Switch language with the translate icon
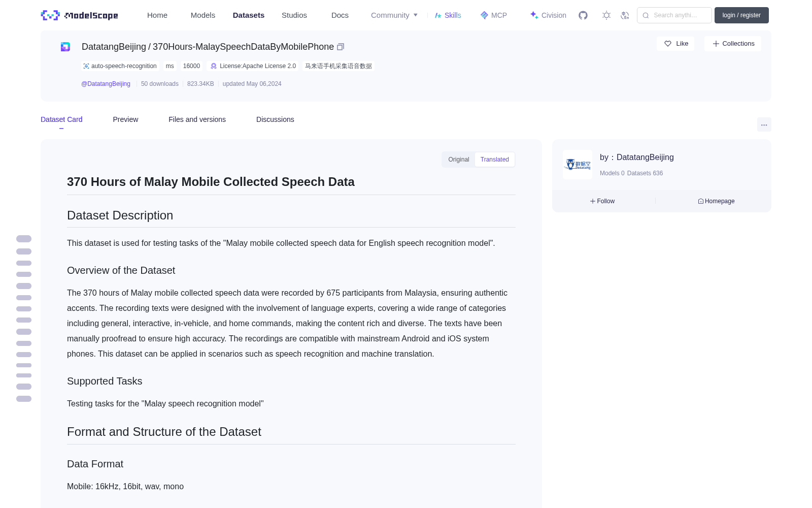The image size is (812, 508). click(625, 15)
